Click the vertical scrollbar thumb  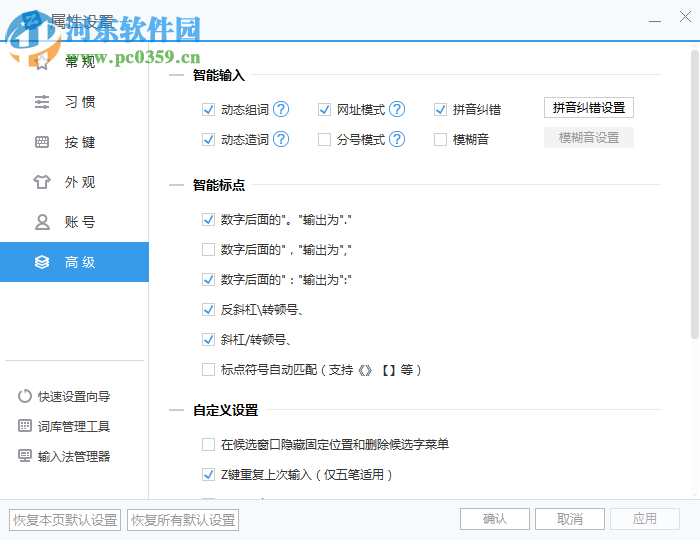(695, 194)
